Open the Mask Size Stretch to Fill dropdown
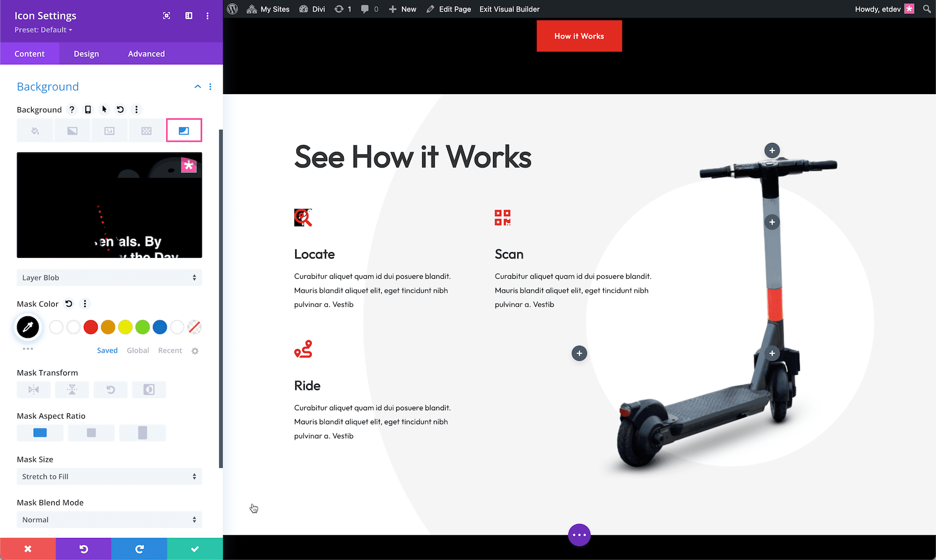This screenshot has height=560, width=936. [x=109, y=476]
